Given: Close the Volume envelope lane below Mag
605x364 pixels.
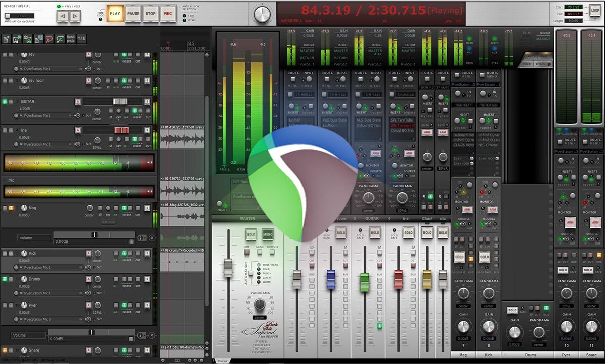Looking at the screenshot, I should [x=152, y=238].
